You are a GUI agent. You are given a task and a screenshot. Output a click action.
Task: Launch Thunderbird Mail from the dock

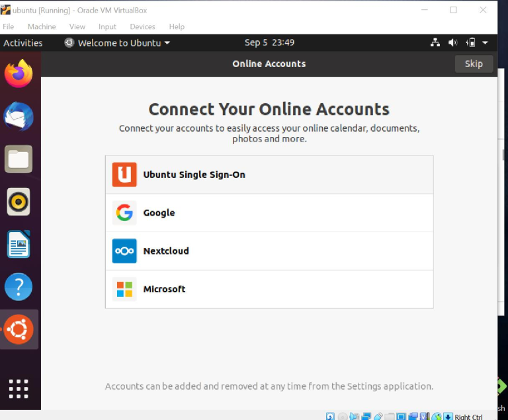point(19,117)
